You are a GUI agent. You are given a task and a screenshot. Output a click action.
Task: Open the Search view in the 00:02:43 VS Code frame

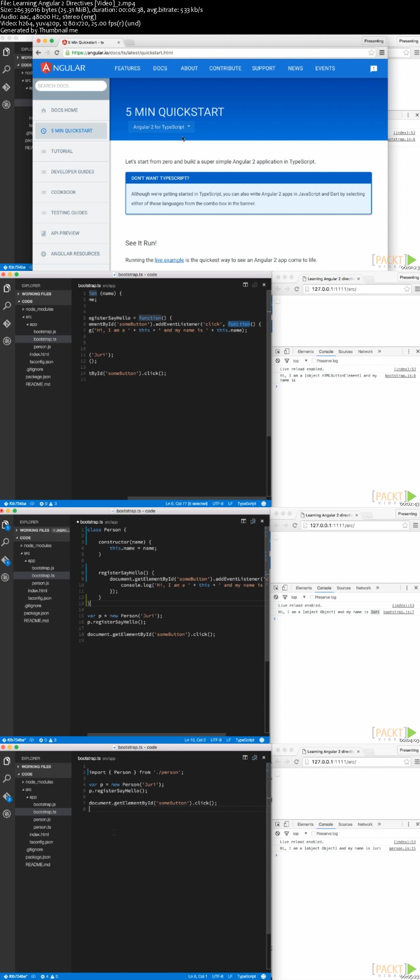tap(7, 306)
